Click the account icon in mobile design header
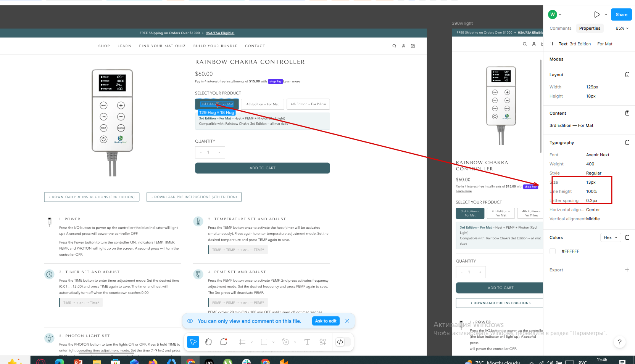 coord(534,44)
